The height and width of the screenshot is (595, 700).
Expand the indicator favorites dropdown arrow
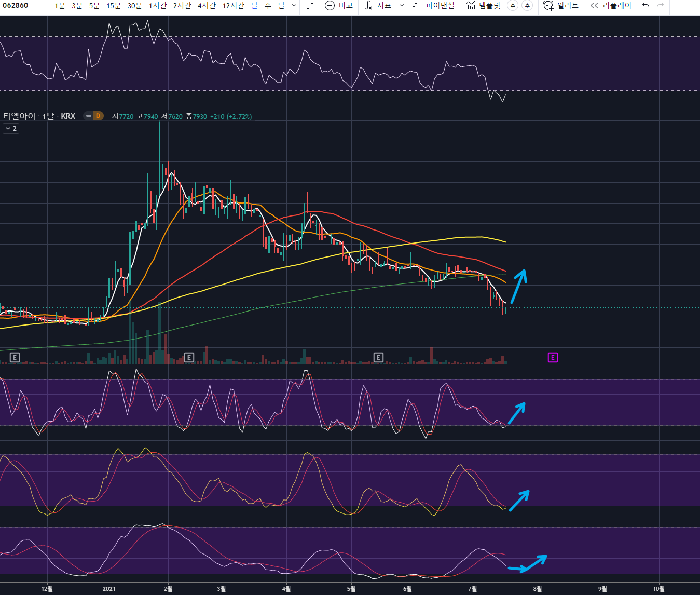pos(402,6)
